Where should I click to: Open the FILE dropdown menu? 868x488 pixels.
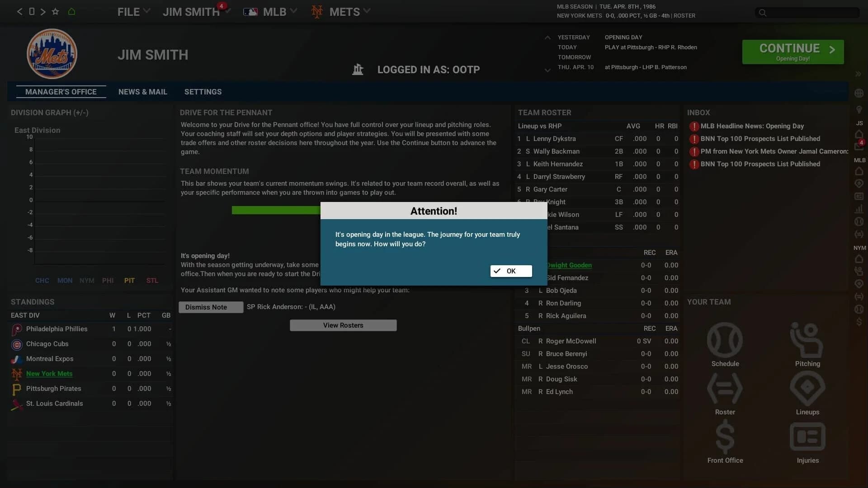(132, 12)
